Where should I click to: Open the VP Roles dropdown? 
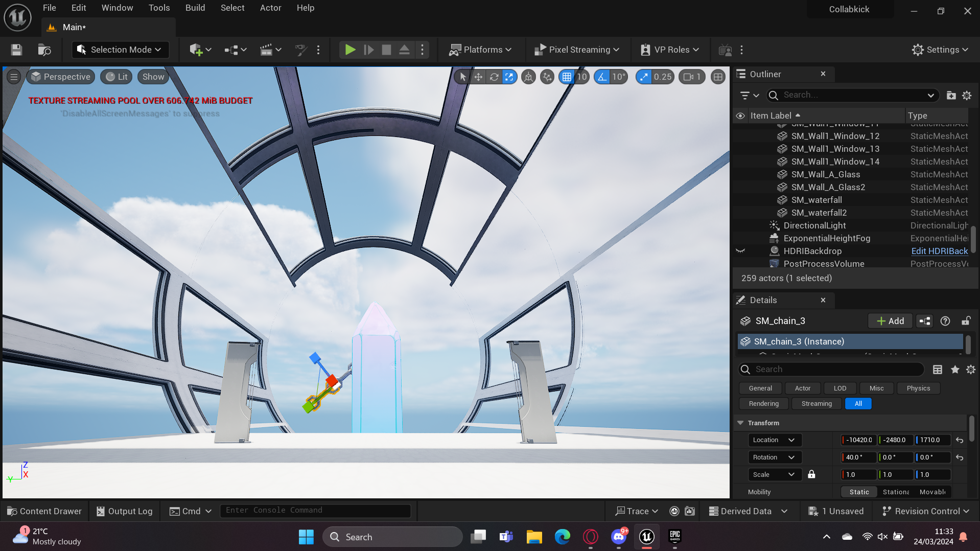pos(670,50)
